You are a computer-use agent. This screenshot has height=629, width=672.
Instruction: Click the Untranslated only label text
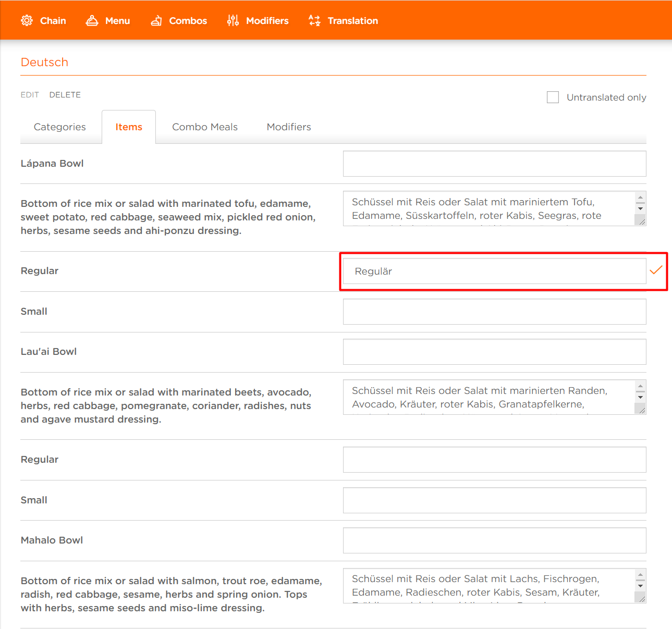point(606,97)
